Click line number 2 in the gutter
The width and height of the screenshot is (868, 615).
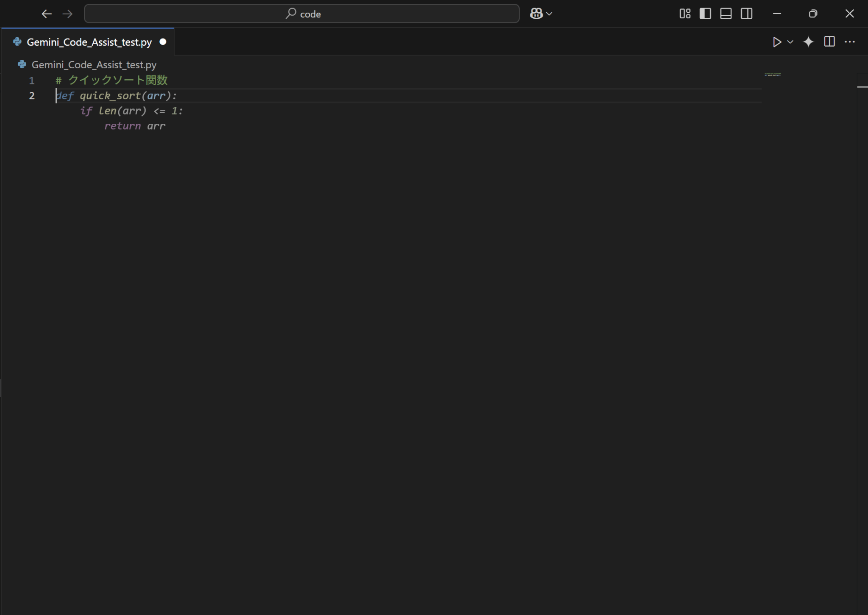click(x=31, y=96)
